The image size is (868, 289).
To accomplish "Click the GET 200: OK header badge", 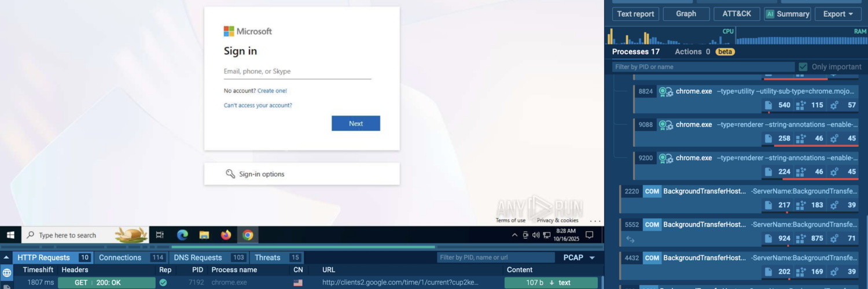I will click(106, 283).
